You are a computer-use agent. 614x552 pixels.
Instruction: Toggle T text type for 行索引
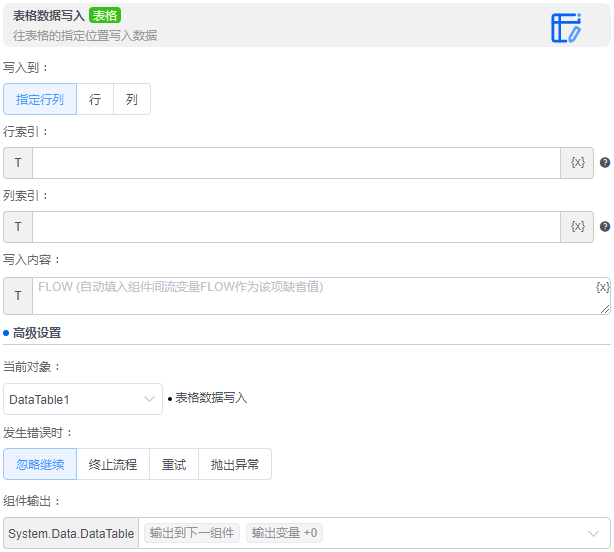tap(18, 163)
